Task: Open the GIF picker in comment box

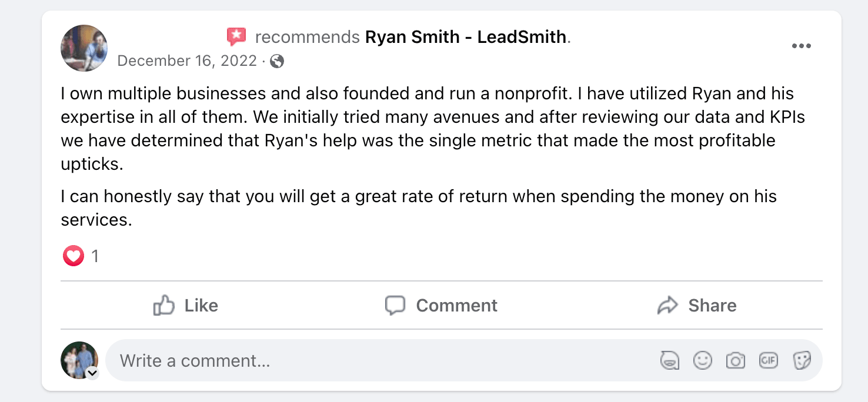Action: [768, 360]
